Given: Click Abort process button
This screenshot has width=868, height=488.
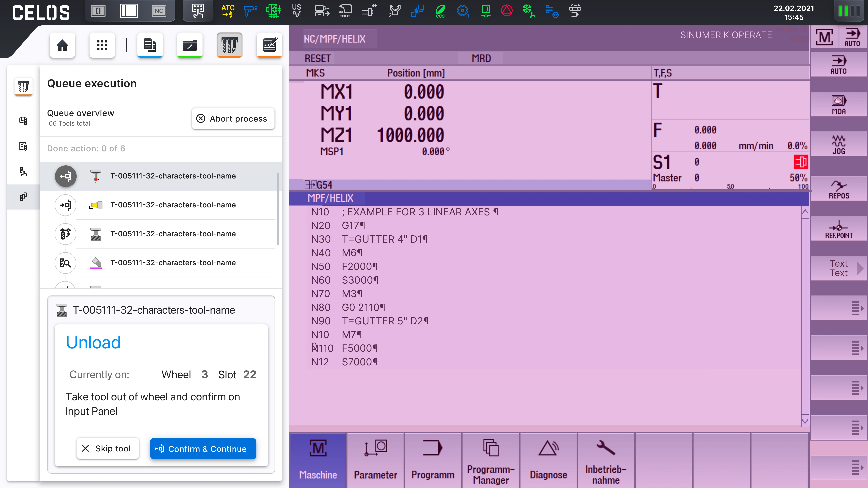Looking at the screenshot, I should click(x=233, y=119).
